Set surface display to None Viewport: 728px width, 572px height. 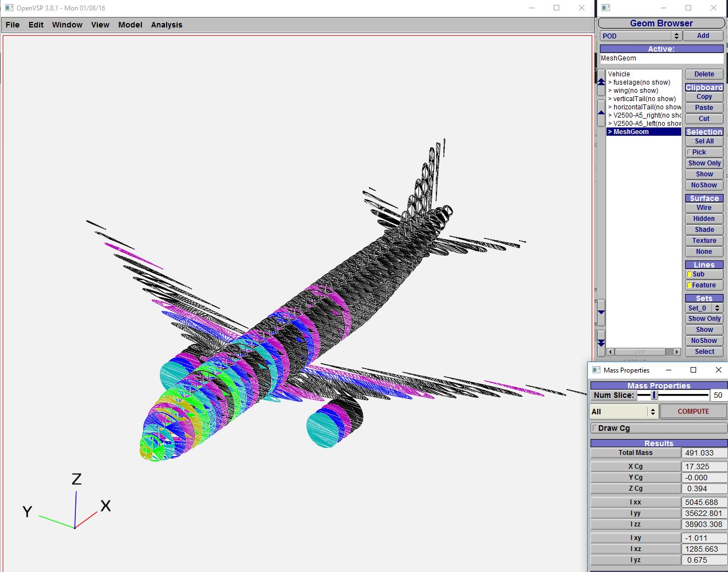point(704,251)
